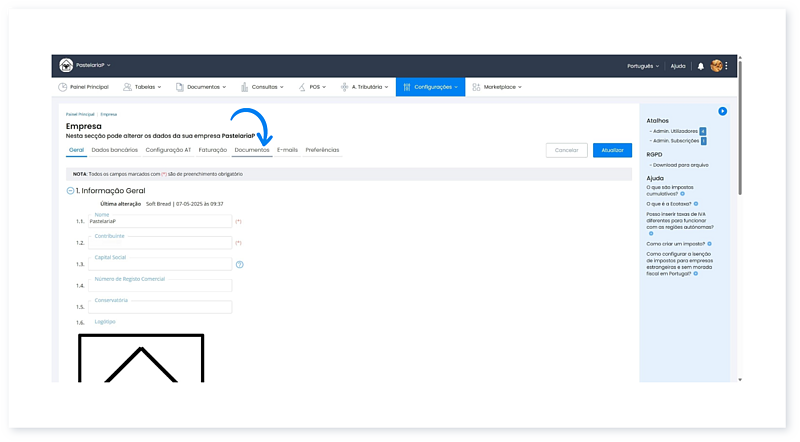Viewport: 800px width, 442px height.
Task: Open the three-dot options menu
Action: point(727,66)
